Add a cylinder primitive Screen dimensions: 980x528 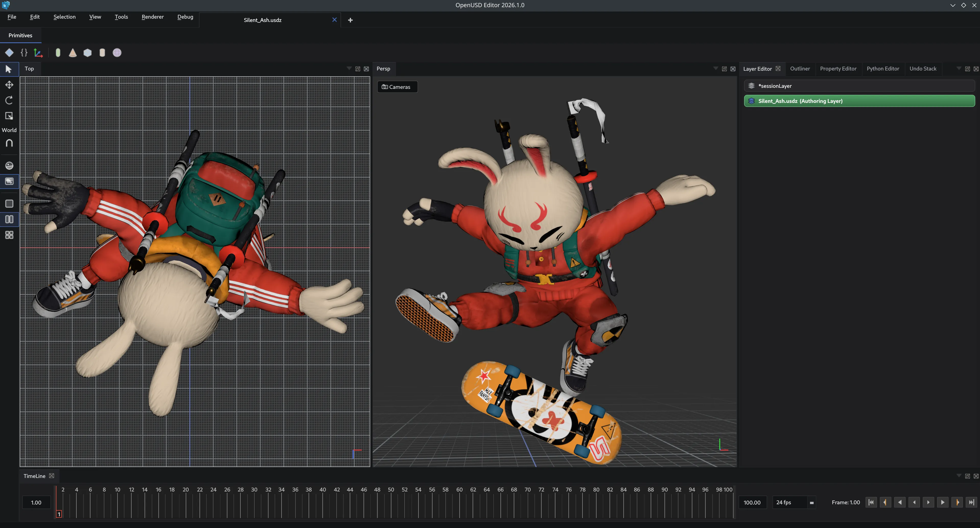tap(102, 52)
